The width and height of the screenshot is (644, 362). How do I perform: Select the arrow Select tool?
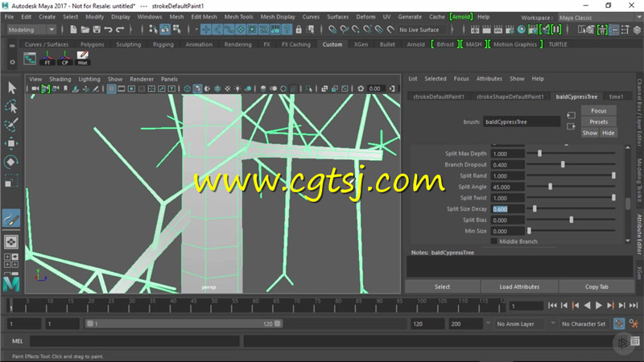pyautogui.click(x=11, y=88)
